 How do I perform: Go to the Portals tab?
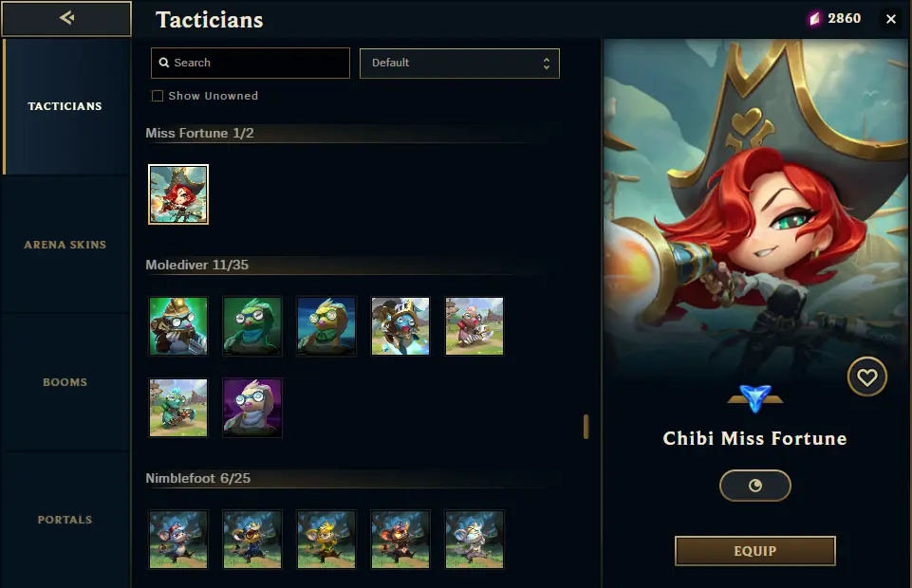point(65,520)
